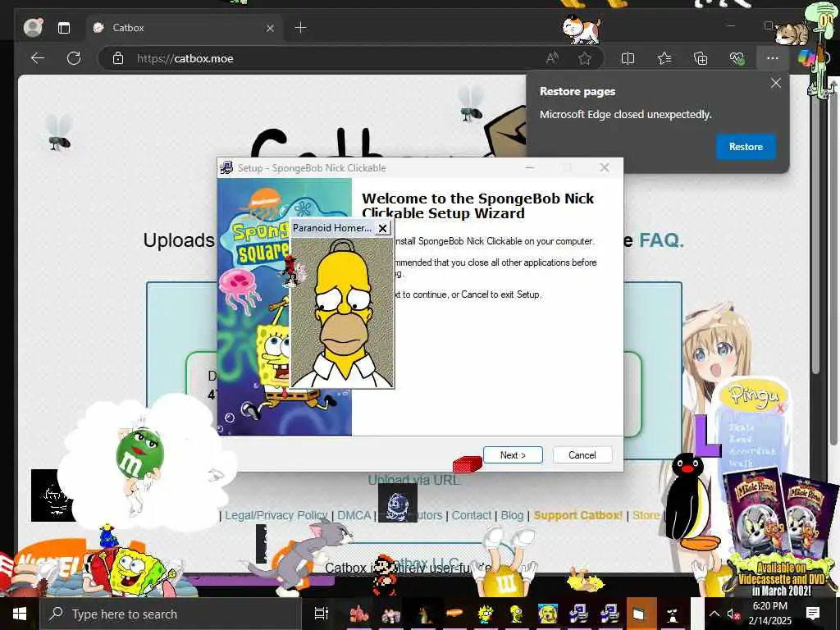Show hidden system tray icons
The image size is (840, 630).
pos(714,614)
